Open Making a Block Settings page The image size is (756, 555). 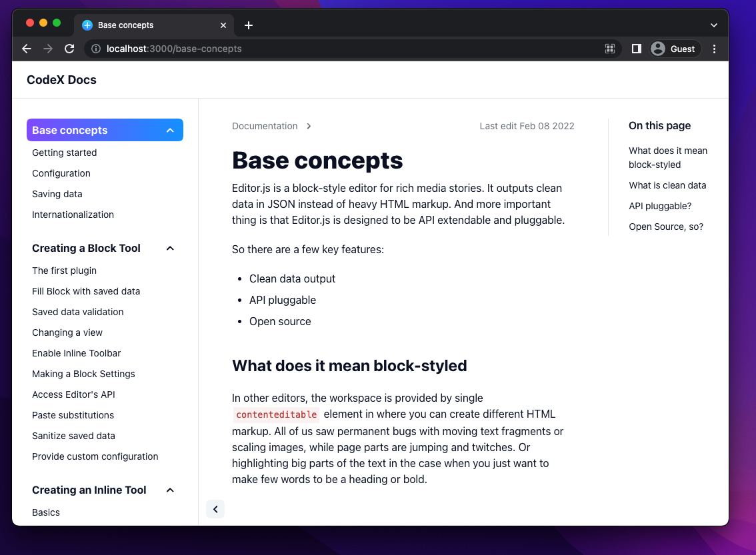click(x=83, y=374)
